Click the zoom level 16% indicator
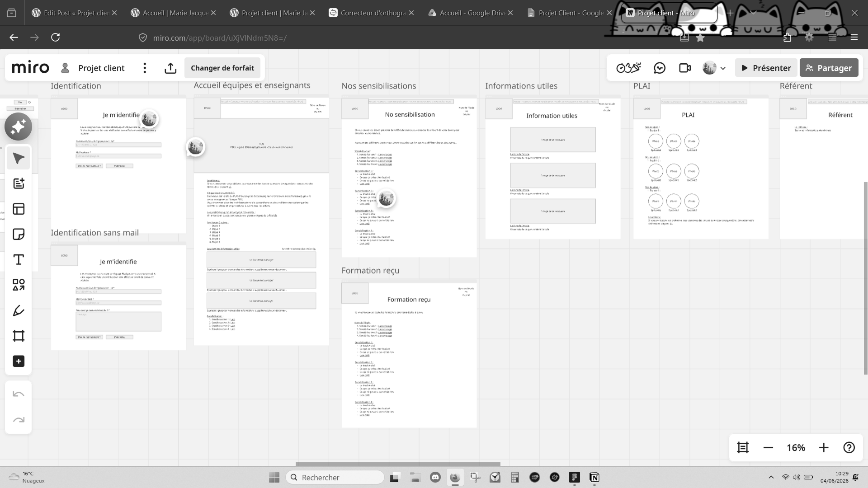This screenshot has height=488, width=868. coord(796,447)
